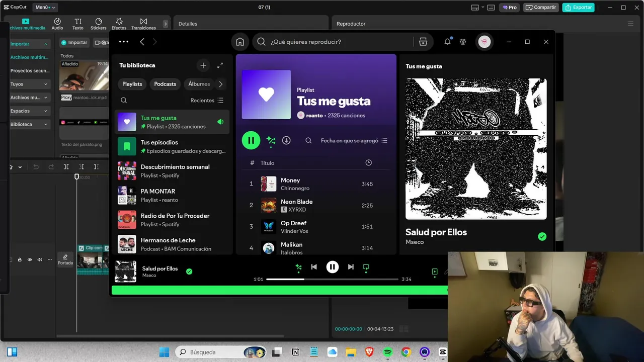Screen dimensions: 644x362
Task: Click CapCut timeline playhead marker
Action: 76,176
